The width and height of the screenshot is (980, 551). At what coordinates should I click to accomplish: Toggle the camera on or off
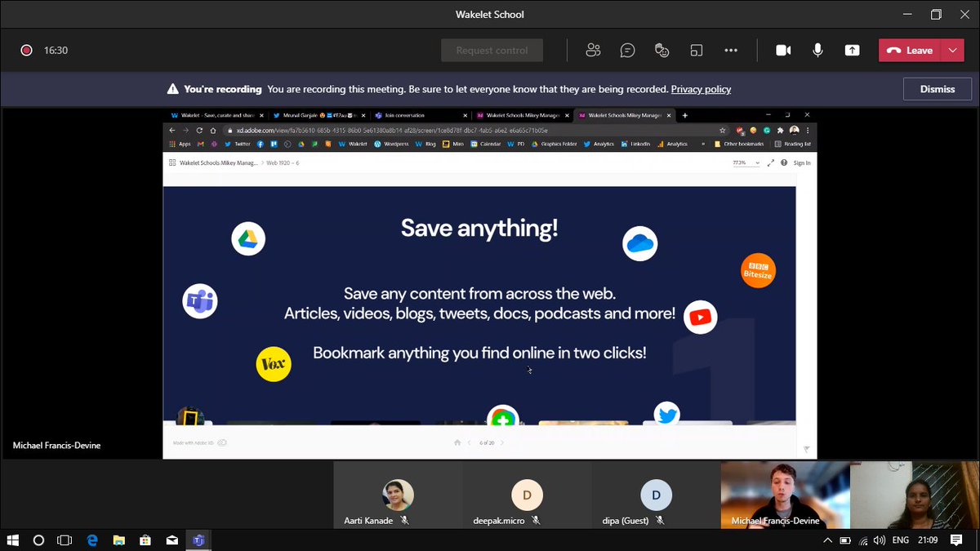[783, 50]
